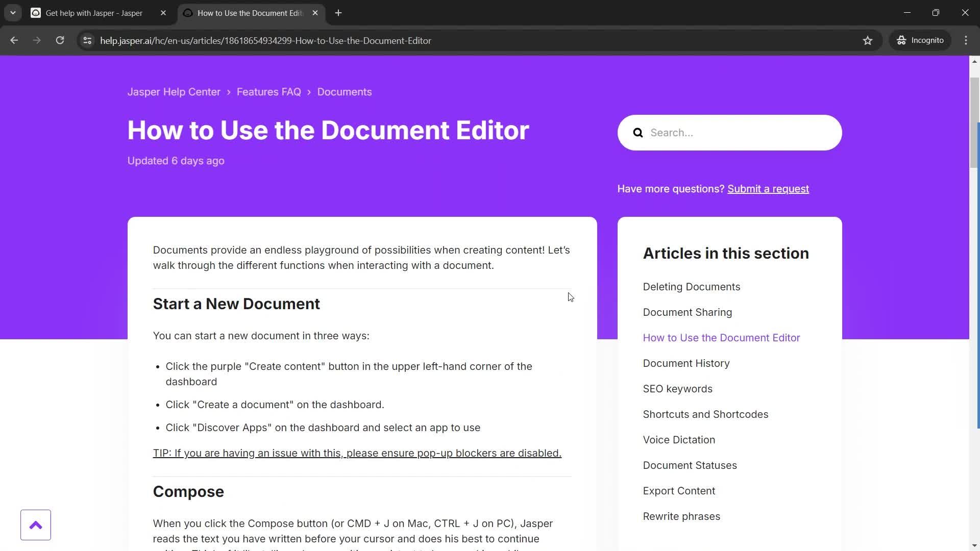Minimize the browser window

tap(907, 13)
